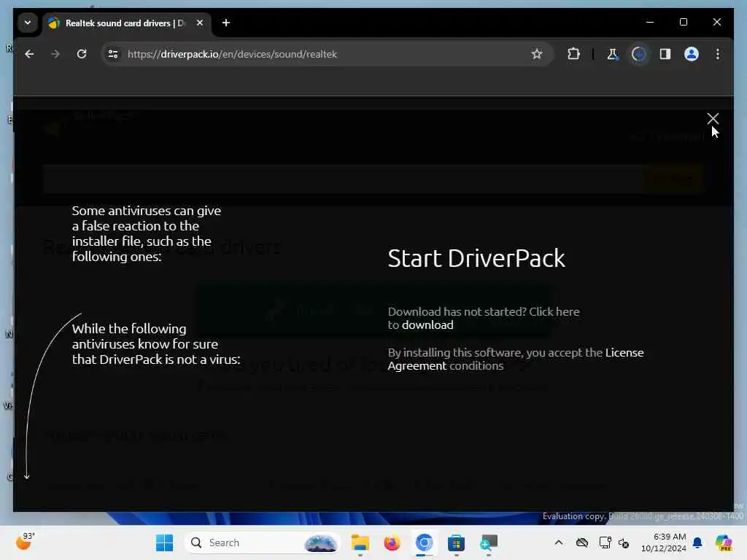Click the taskbar Search box

pyautogui.click(x=261, y=542)
